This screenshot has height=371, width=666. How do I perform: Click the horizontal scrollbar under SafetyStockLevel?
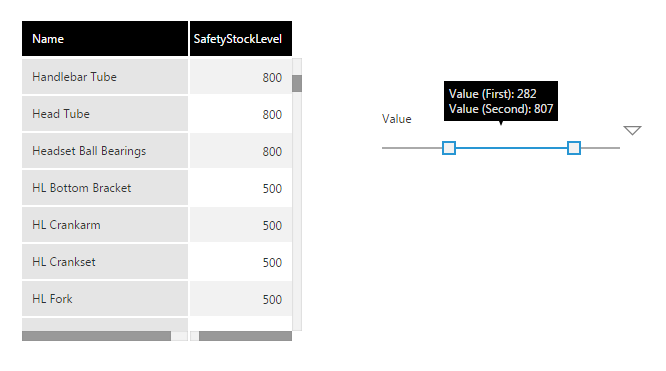245,336
